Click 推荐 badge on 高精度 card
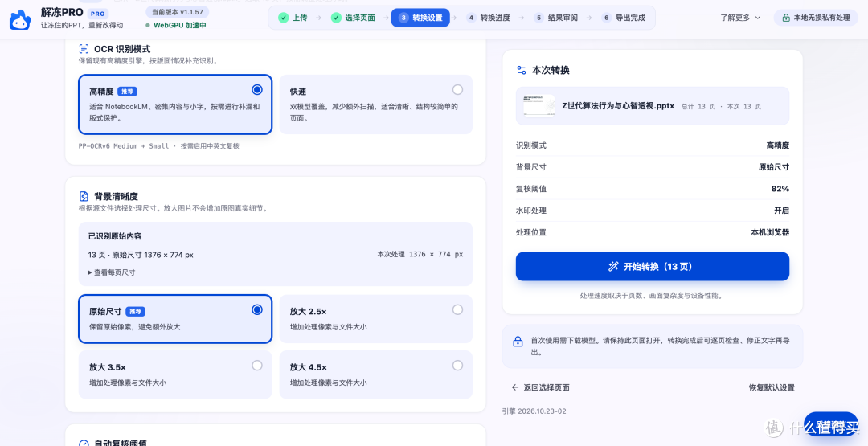The width and height of the screenshot is (868, 446). [x=127, y=92]
